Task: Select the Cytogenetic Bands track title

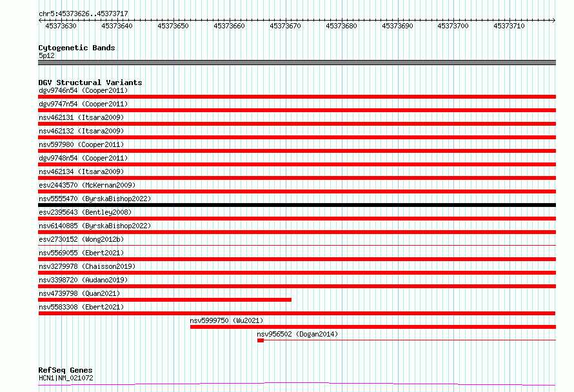Action: (x=77, y=48)
